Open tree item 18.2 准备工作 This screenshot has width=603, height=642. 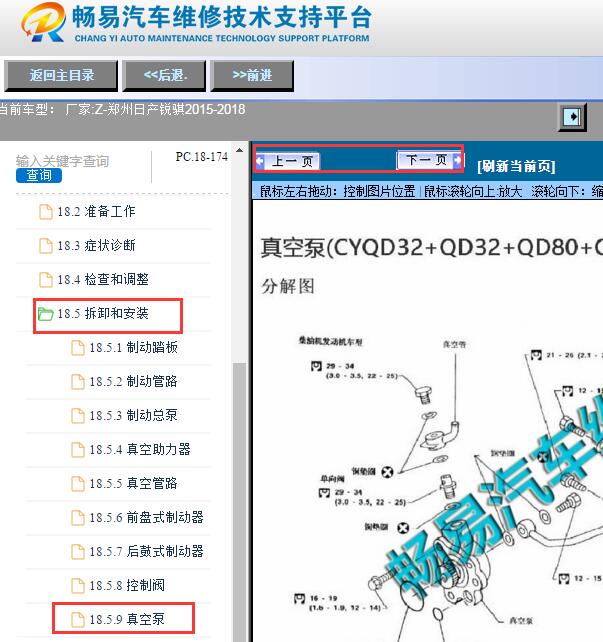[x=96, y=212]
